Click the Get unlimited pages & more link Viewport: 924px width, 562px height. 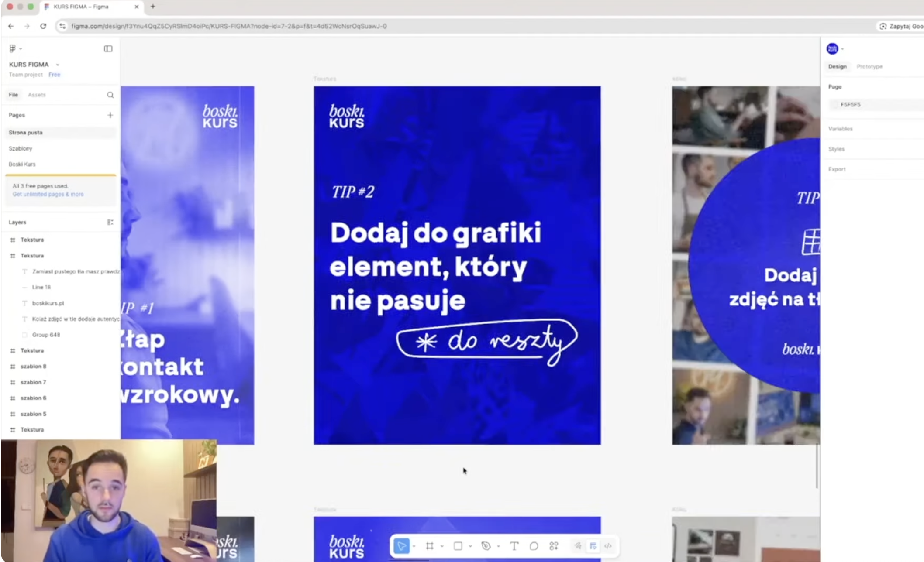(x=48, y=194)
